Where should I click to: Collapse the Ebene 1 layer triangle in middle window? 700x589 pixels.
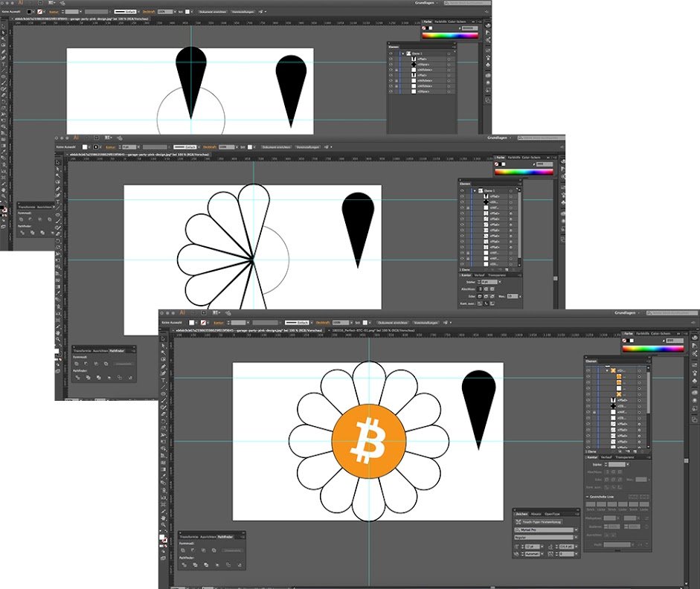475,190
